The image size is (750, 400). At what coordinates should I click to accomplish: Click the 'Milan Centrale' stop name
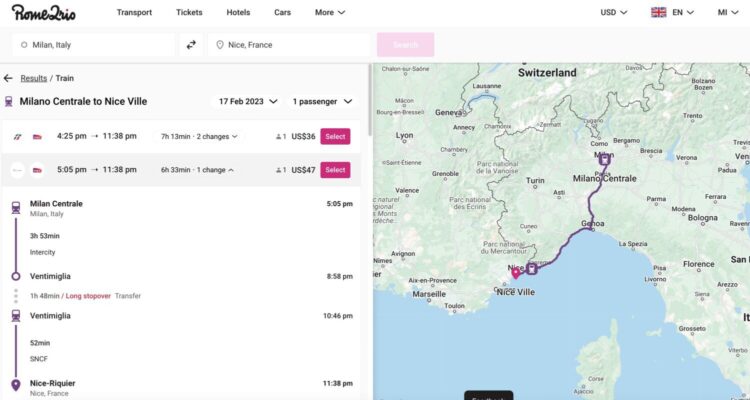[x=56, y=204]
